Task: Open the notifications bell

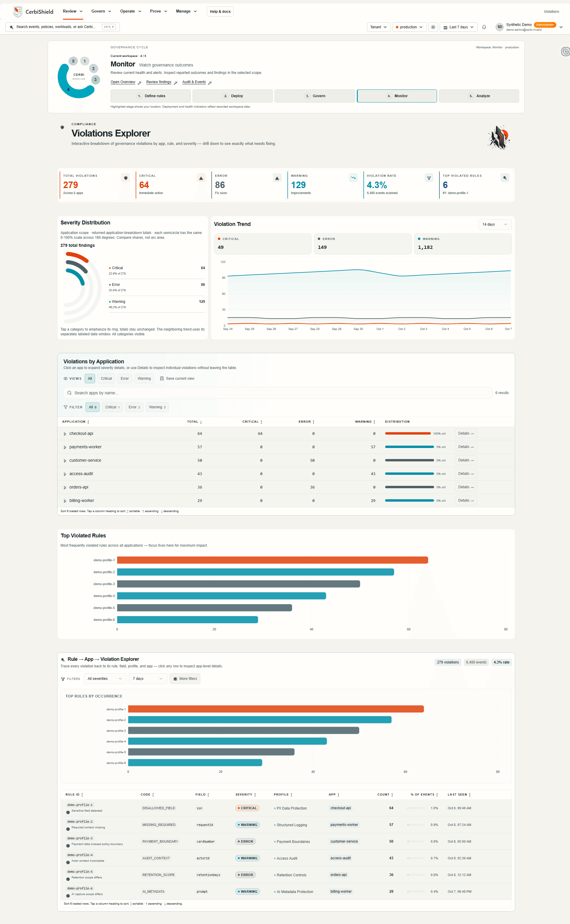Action: [484, 27]
